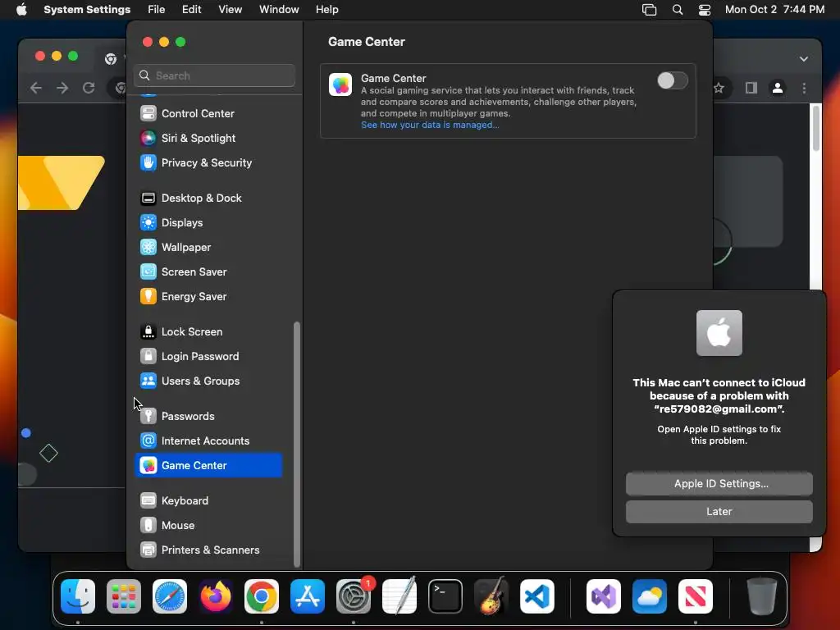Go forward in the Chrome window
This screenshot has width=840, height=630.
click(62, 88)
